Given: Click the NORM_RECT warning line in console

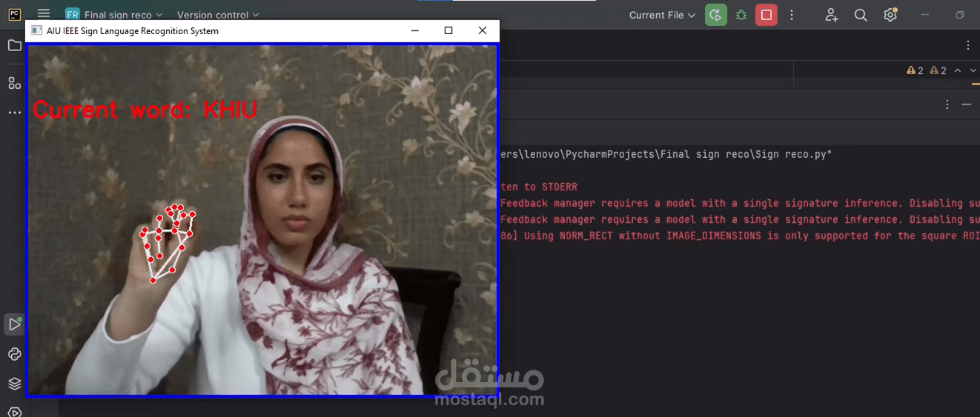Looking at the screenshot, I should point(740,236).
